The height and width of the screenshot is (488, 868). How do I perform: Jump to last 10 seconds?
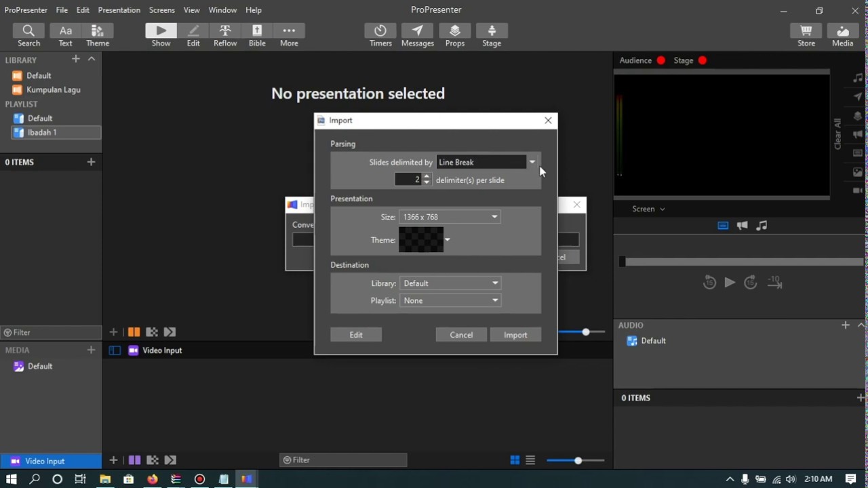coord(774,283)
